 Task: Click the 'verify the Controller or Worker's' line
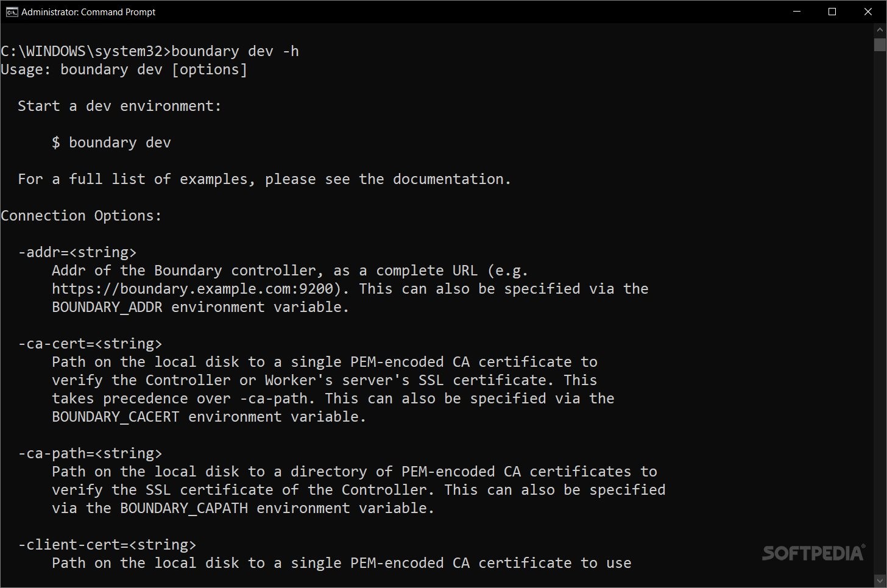pos(325,380)
